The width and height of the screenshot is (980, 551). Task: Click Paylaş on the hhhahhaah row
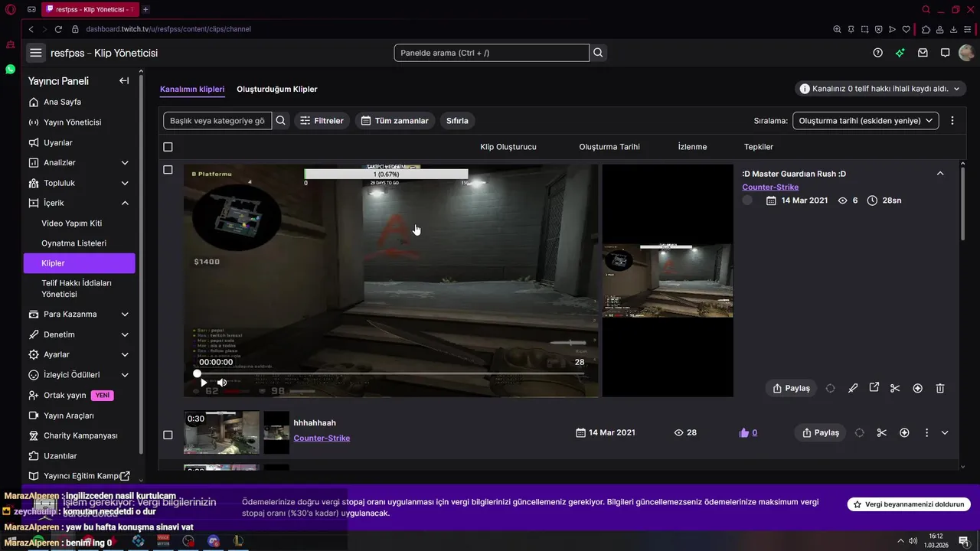coord(820,432)
